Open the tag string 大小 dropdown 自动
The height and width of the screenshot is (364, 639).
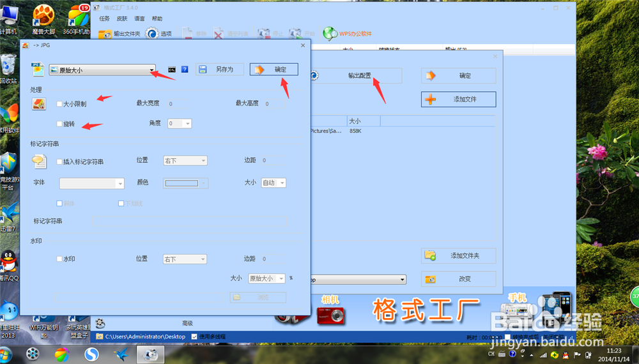pyautogui.click(x=273, y=183)
